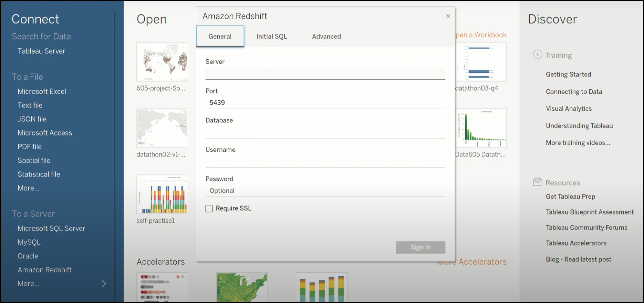Connect to Oracle server

click(28, 256)
